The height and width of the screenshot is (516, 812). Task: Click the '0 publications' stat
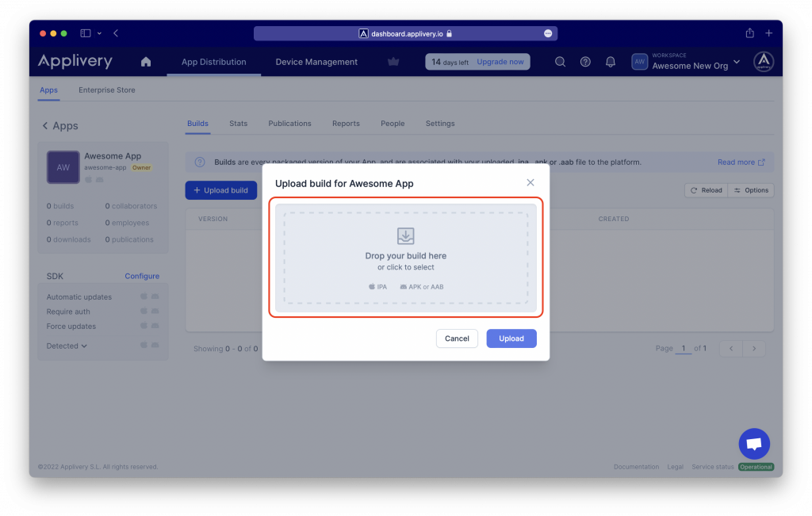(x=129, y=239)
